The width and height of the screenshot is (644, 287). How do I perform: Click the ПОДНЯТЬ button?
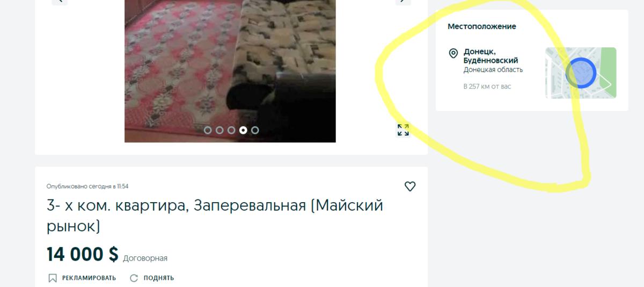click(x=152, y=278)
